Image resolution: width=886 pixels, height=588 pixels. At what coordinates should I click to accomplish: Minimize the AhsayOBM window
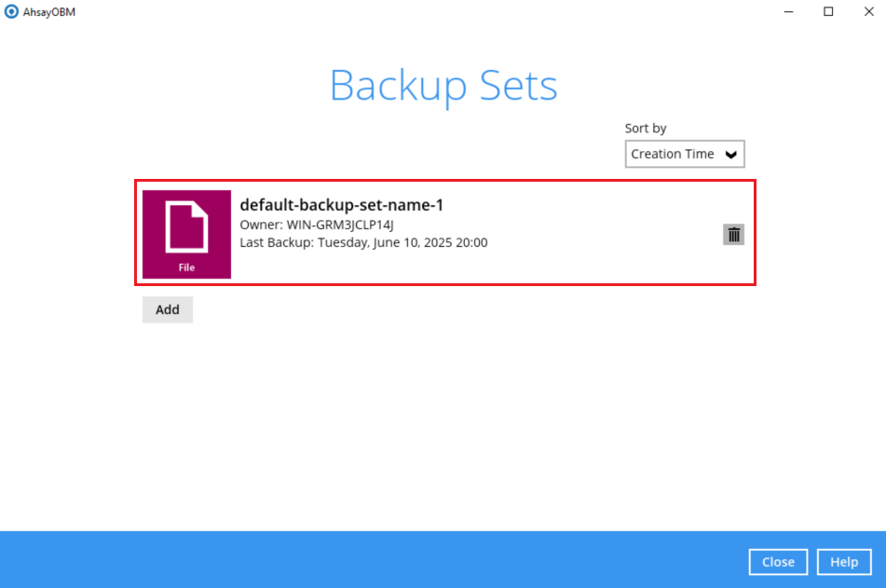(x=788, y=12)
